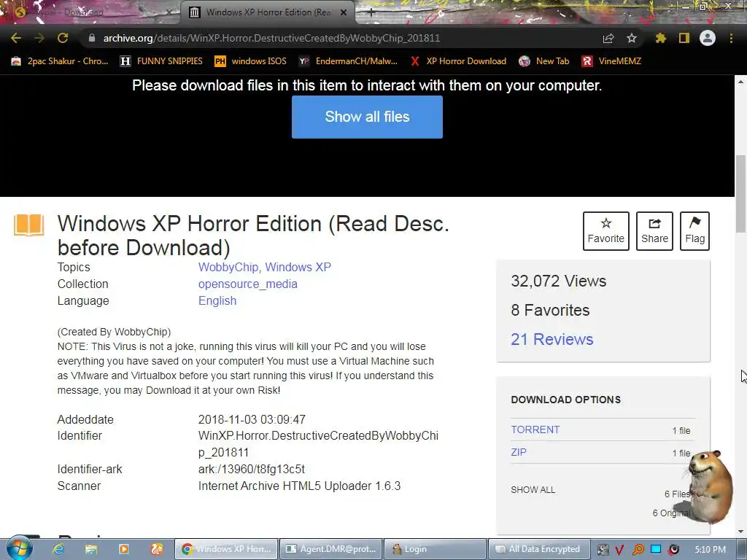Click the blue monitor tray icon
747x560 pixels.
tap(656, 550)
